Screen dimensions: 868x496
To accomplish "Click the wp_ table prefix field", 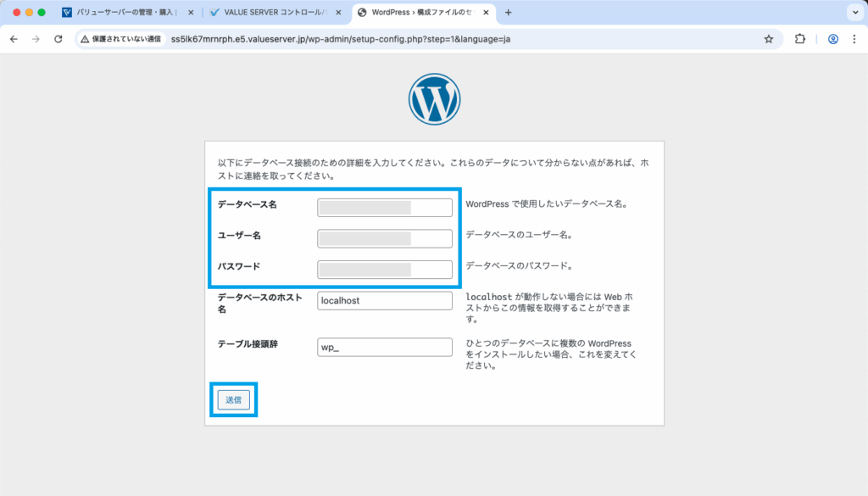I will (x=384, y=347).
